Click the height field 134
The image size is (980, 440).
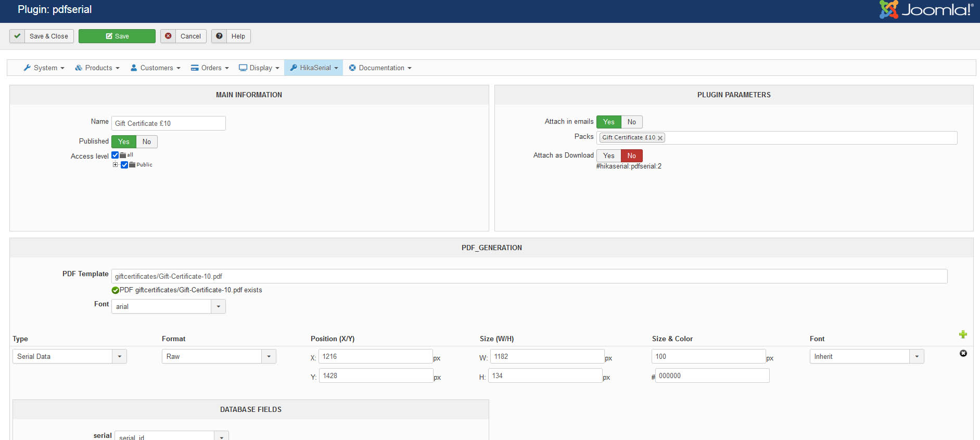(x=545, y=376)
